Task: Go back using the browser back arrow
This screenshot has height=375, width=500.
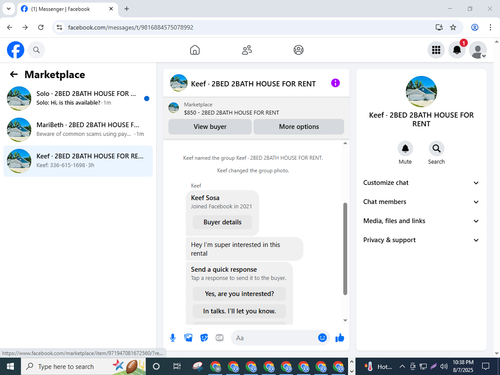Action: click(10, 27)
